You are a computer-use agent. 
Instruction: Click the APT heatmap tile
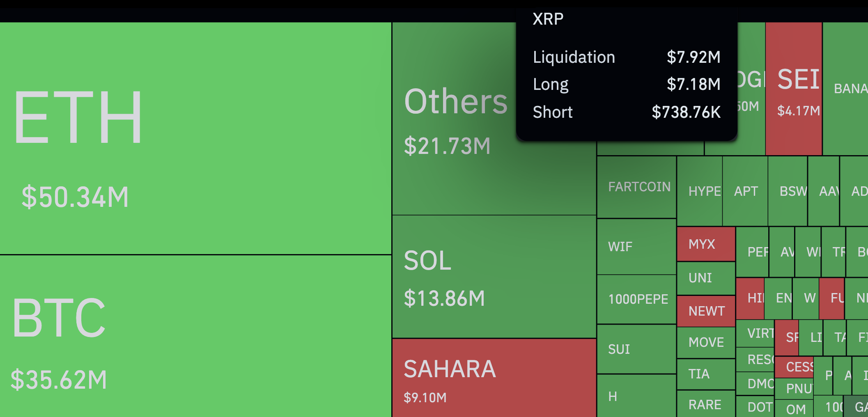coord(745,191)
